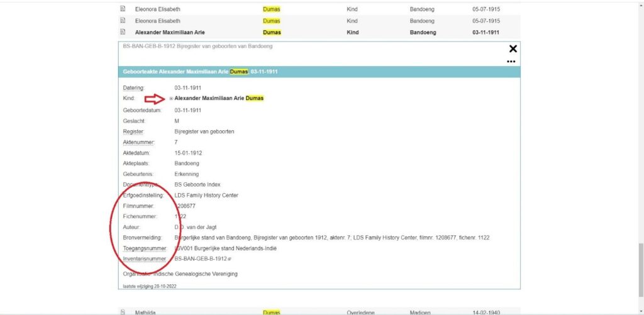Viewport: 644px width, 315px height.
Task: Open the three-dots more options menu
Action: 511,62
